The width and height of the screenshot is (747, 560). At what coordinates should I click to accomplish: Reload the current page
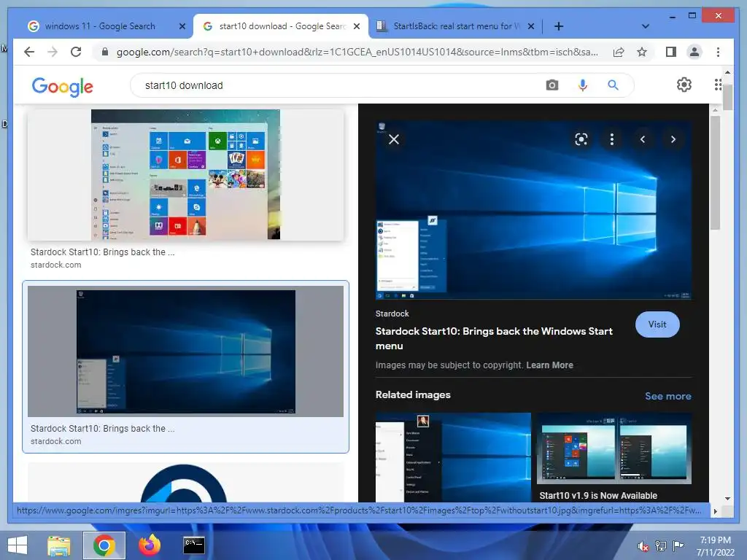click(76, 52)
